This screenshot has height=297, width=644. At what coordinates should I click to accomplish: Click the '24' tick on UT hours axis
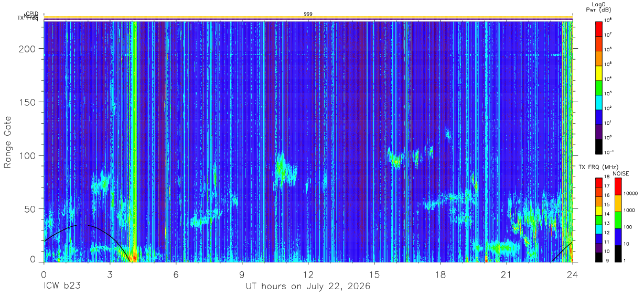coord(573,274)
